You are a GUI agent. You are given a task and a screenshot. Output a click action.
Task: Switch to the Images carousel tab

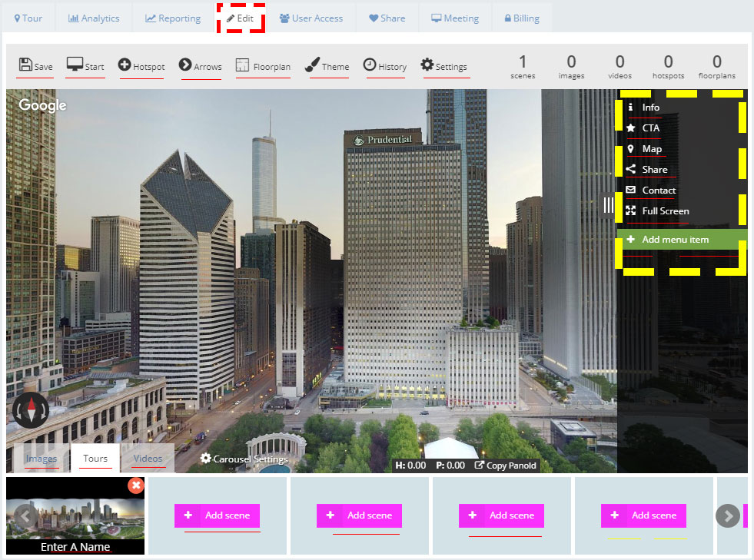tap(42, 458)
